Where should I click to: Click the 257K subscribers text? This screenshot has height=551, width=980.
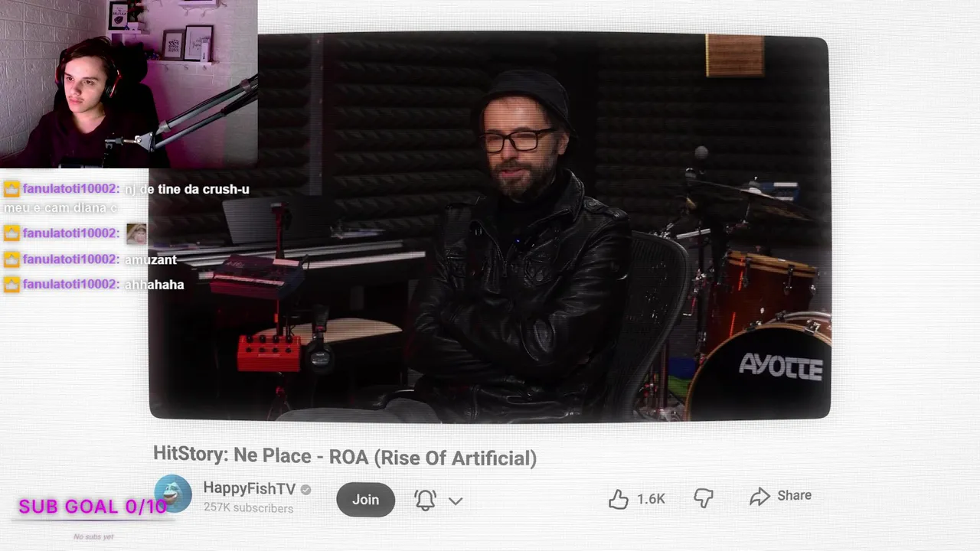248,508
